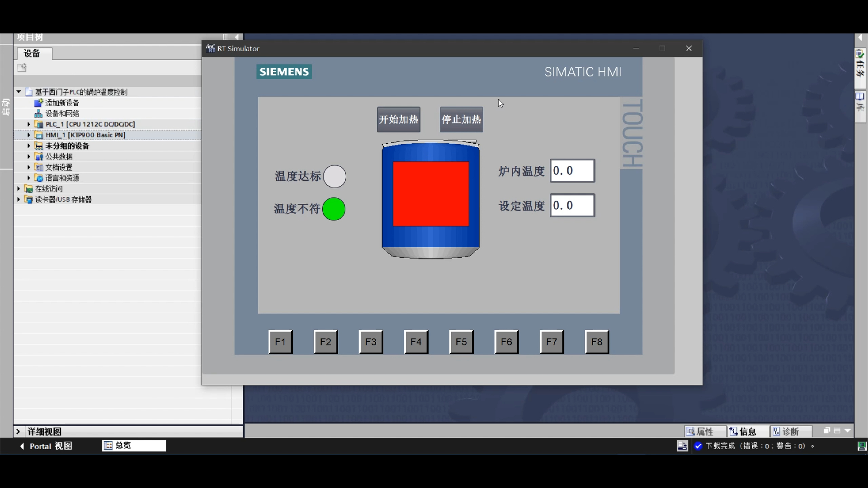
Task: Switch to the 诊断 tab
Action: (x=791, y=432)
